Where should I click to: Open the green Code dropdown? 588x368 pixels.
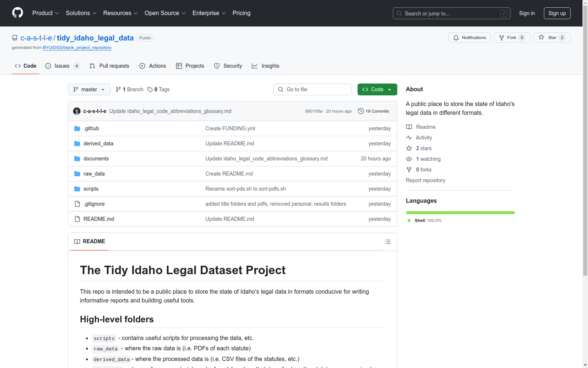(377, 89)
